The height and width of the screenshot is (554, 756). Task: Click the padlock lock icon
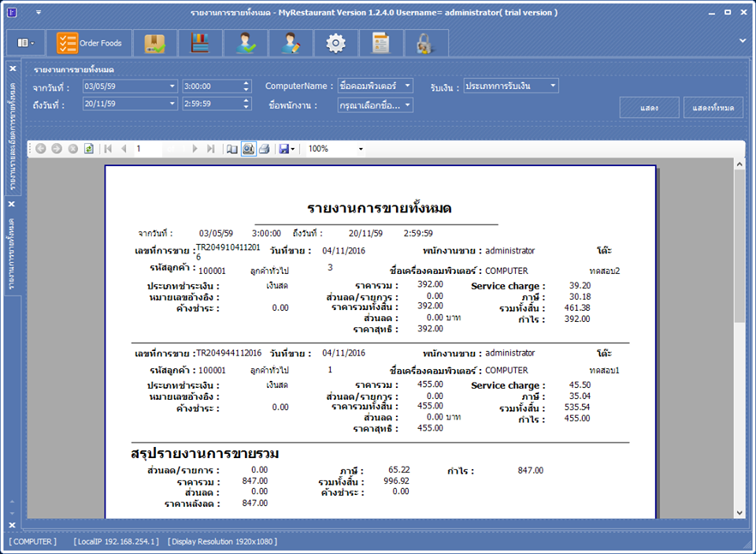(x=426, y=42)
